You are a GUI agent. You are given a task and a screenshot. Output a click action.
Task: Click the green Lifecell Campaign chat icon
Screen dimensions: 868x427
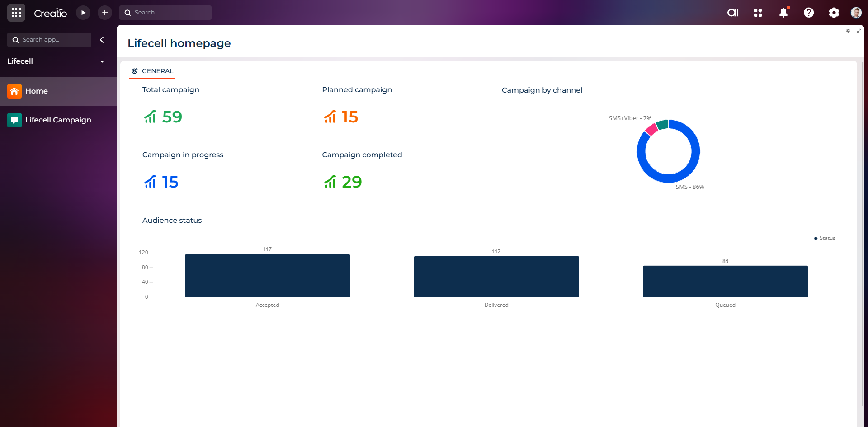point(14,120)
